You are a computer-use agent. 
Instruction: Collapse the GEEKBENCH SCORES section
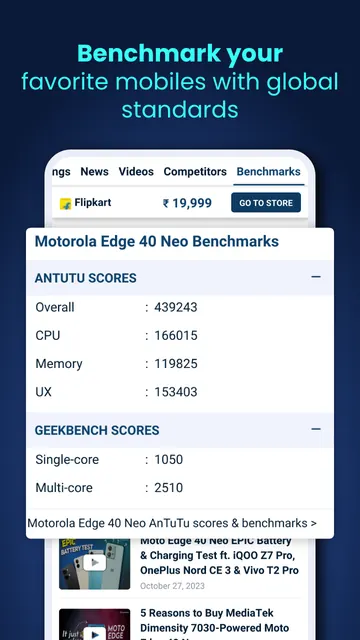(x=316, y=429)
